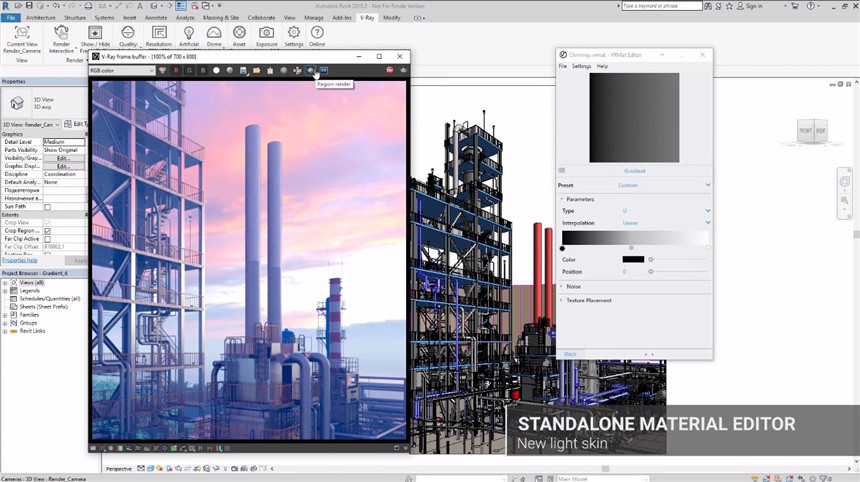860x482 pixels.
Task: Toggle the Crop Region checkbox
Action: point(47,231)
